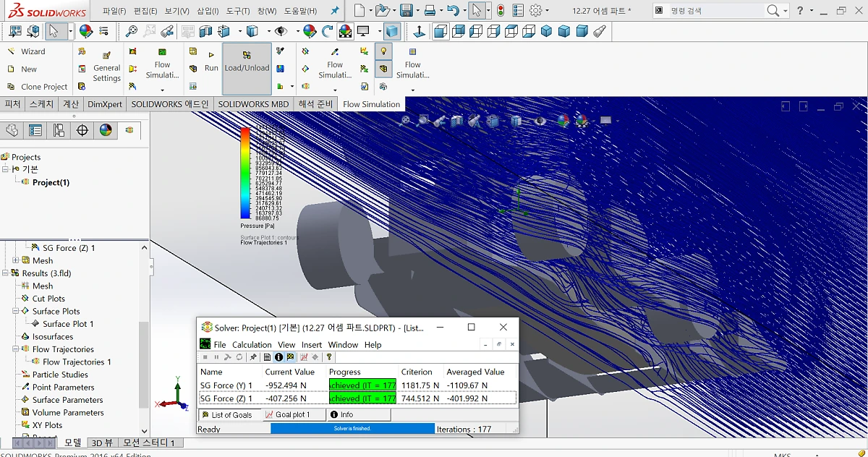868x457 pixels.
Task: Toggle the solver Goals flag toolbar button
Action: pyautogui.click(x=291, y=357)
